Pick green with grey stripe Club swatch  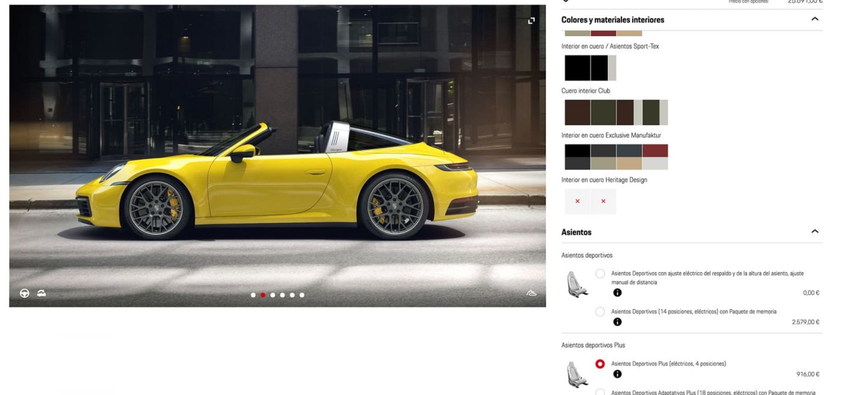click(655, 113)
